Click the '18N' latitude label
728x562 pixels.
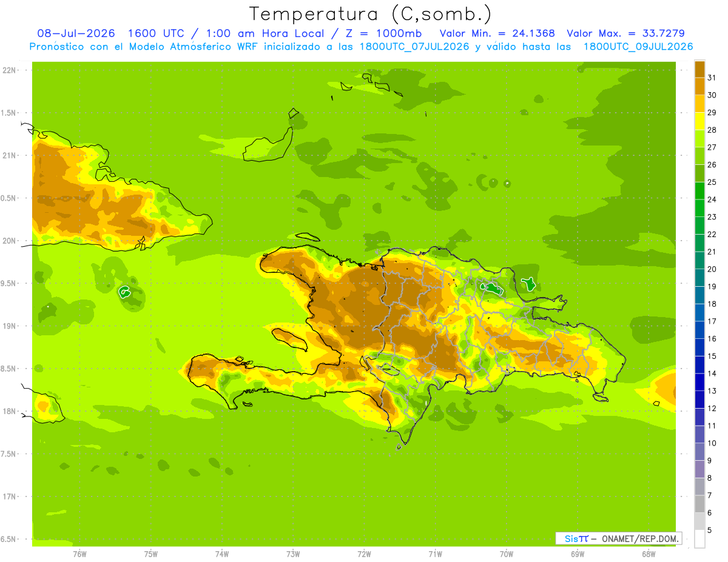tap(8, 411)
